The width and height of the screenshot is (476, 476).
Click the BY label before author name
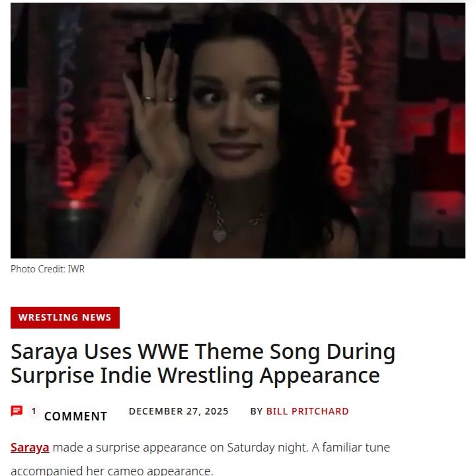tap(257, 411)
